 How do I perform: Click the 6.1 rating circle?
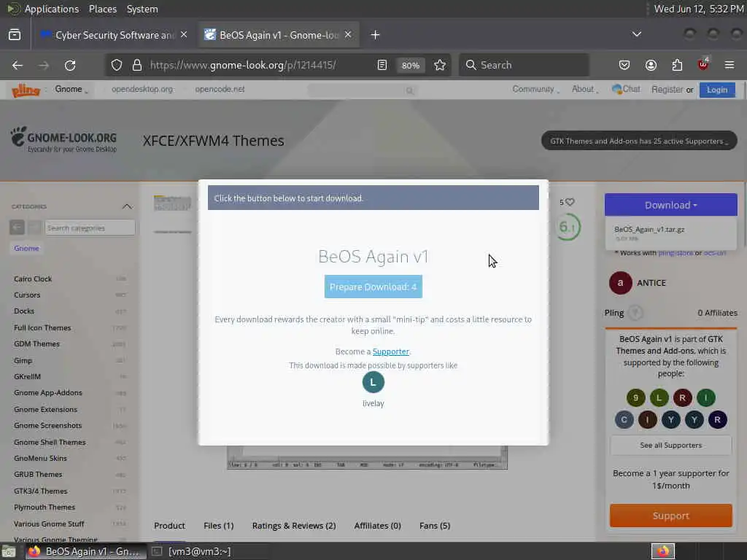(568, 227)
